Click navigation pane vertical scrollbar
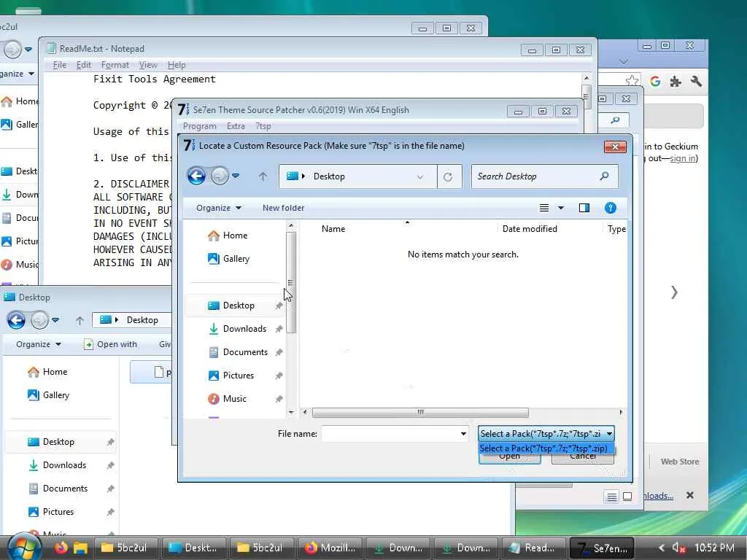This screenshot has width=747, height=560. [x=291, y=282]
